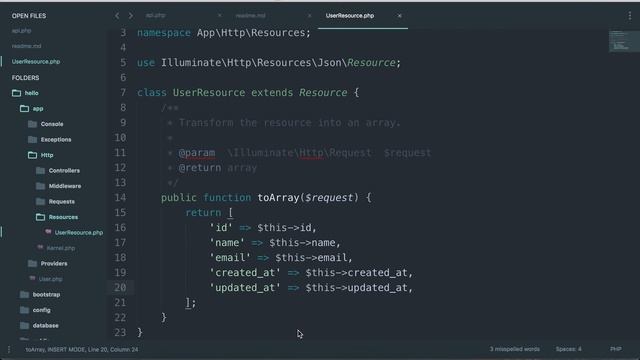The height and width of the screenshot is (360, 640).
Task: Click the Providers folder label
Action: 54,264
